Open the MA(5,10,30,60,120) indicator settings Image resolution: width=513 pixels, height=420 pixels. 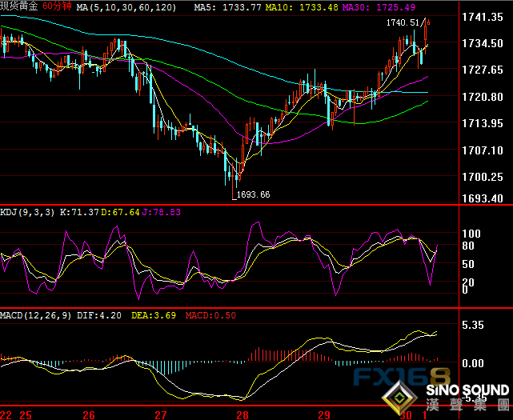pyautogui.click(x=122, y=6)
